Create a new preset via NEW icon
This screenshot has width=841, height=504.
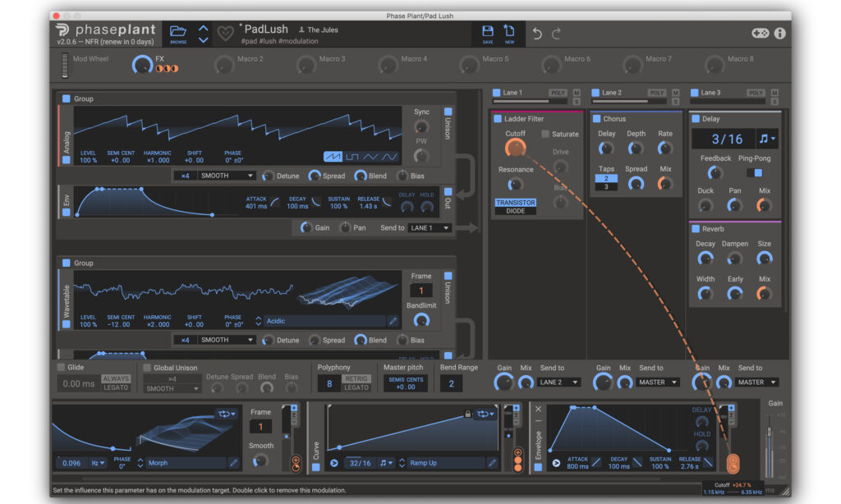pos(509,31)
